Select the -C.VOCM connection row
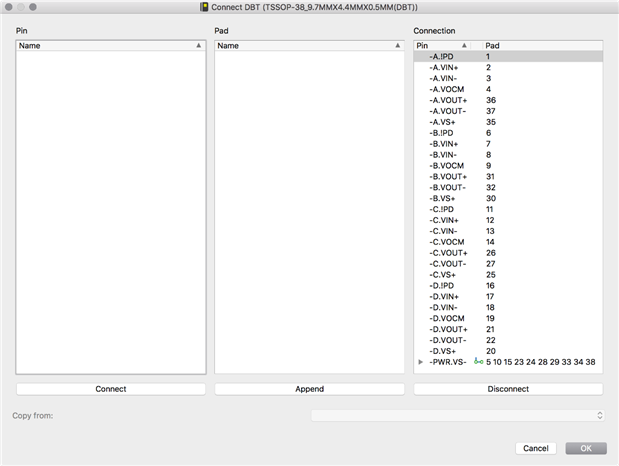The height and width of the screenshot is (466, 619). (508, 242)
